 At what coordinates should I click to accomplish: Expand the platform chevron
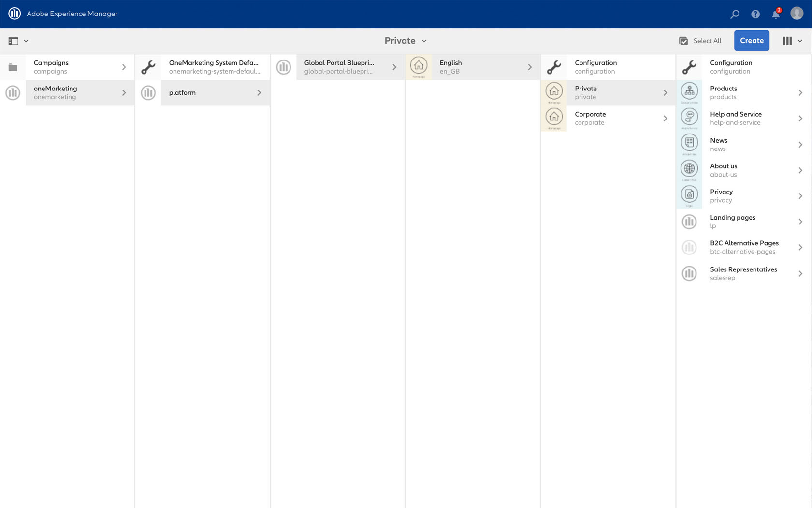tap(259, 93)
